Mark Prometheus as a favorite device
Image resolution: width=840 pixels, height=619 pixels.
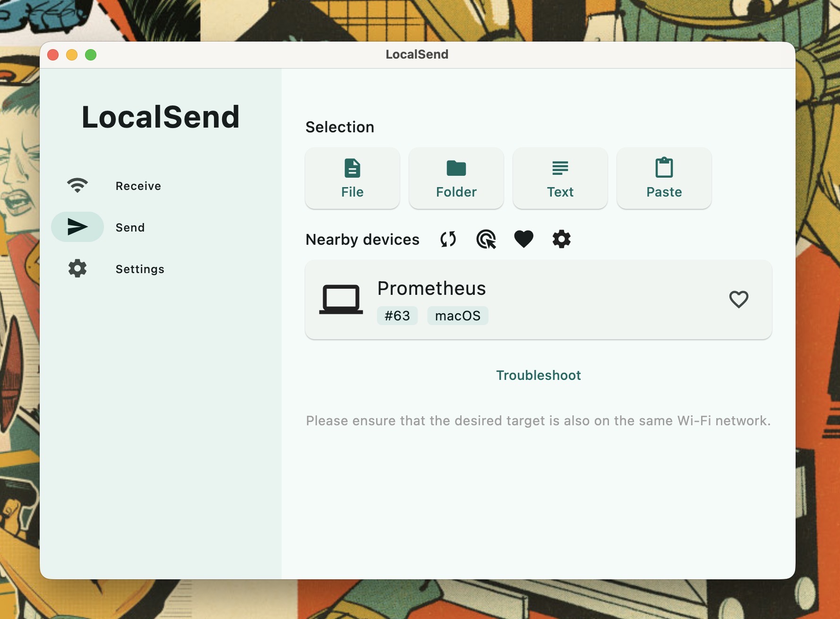pyautogui.click(x=739, y=299)
